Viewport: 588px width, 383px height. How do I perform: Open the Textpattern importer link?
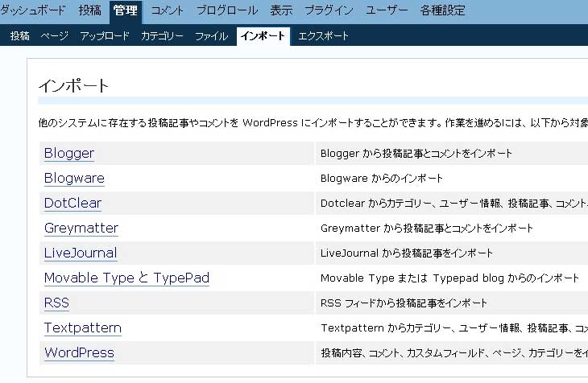(83, 327)
